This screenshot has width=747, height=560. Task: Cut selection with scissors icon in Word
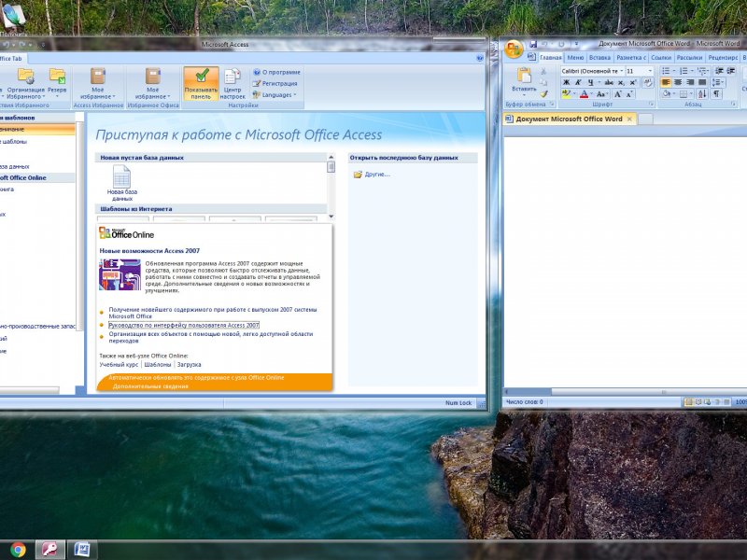click(543, 71)
